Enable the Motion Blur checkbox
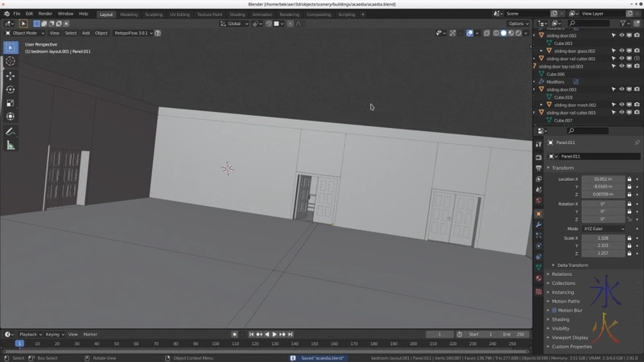The image size is (644, 362). (554, 310)
